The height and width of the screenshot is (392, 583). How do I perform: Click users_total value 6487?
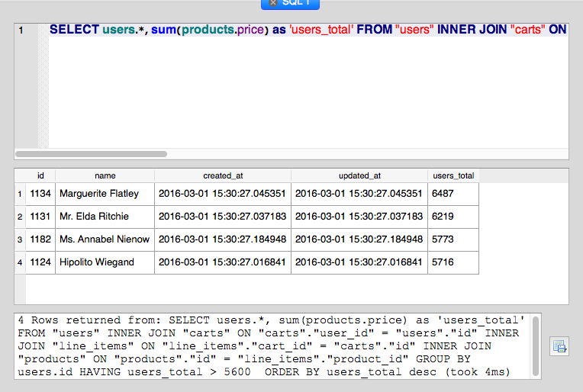pyautogui.click(x=453, y=194)
